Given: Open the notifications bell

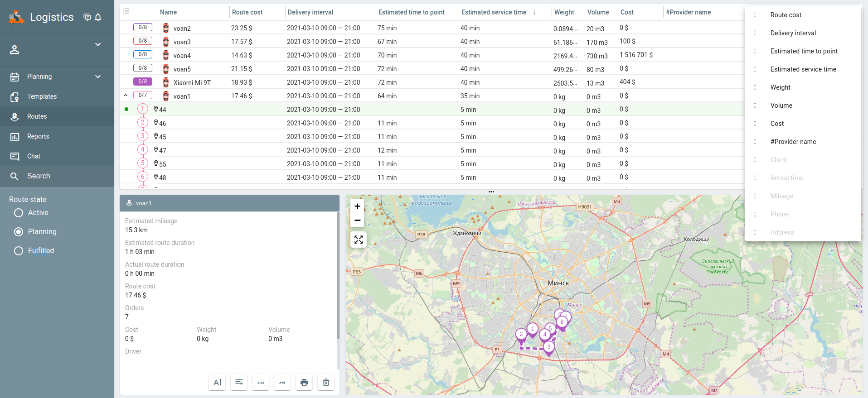Looking at the screenshot, I should [98, 17].
